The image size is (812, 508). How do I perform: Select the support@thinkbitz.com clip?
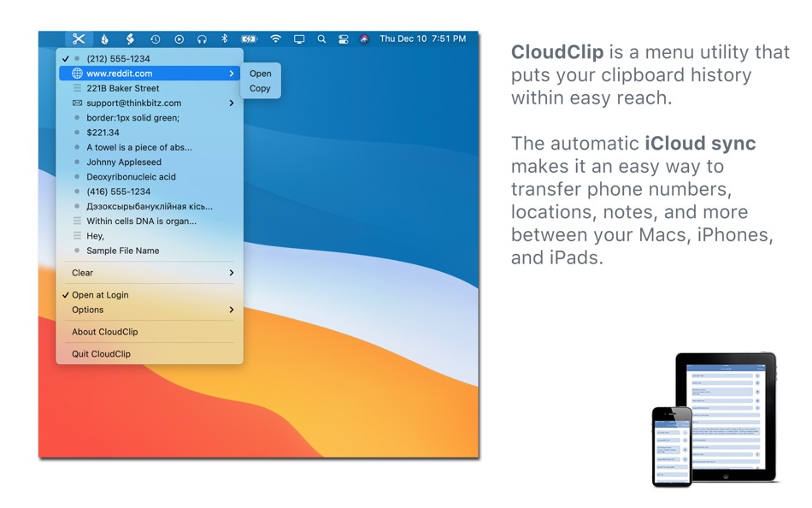(x=150, y=103)
